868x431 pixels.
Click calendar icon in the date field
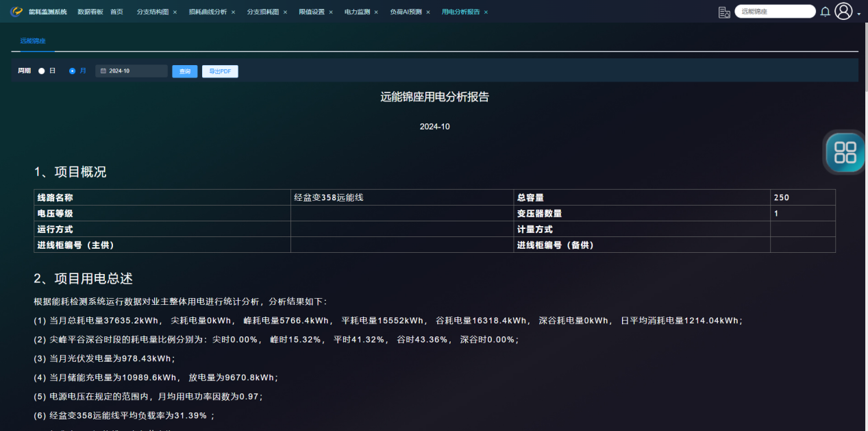103,71
